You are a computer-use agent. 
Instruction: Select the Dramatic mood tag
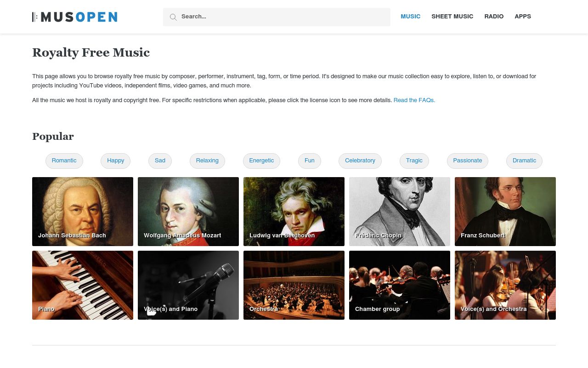[524, 161]
